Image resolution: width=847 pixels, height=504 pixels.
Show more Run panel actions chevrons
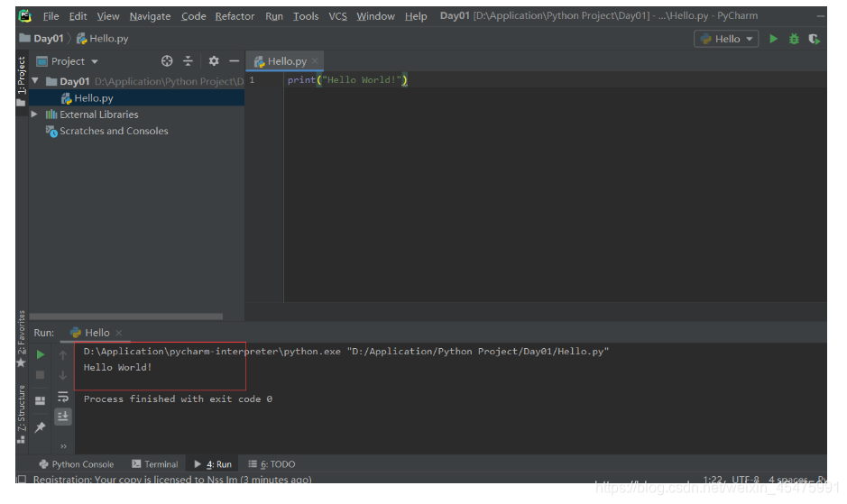click(63, 446)
